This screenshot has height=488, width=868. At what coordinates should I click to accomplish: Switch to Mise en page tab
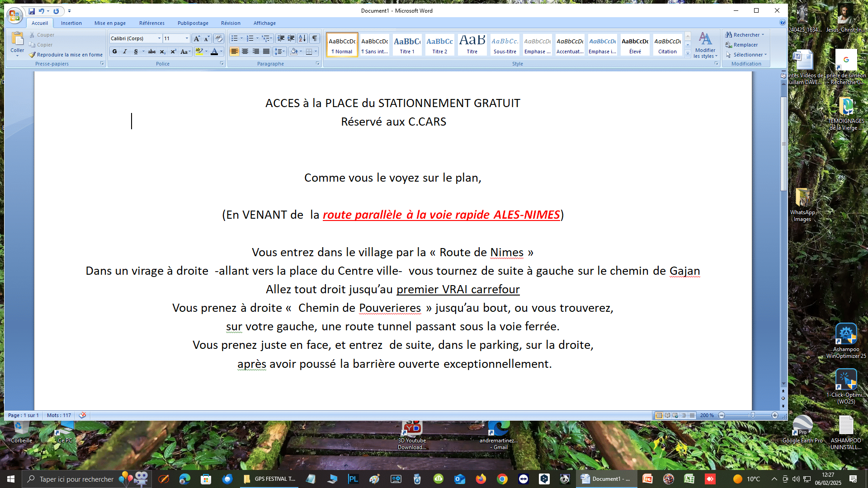(x=110, y=23)
